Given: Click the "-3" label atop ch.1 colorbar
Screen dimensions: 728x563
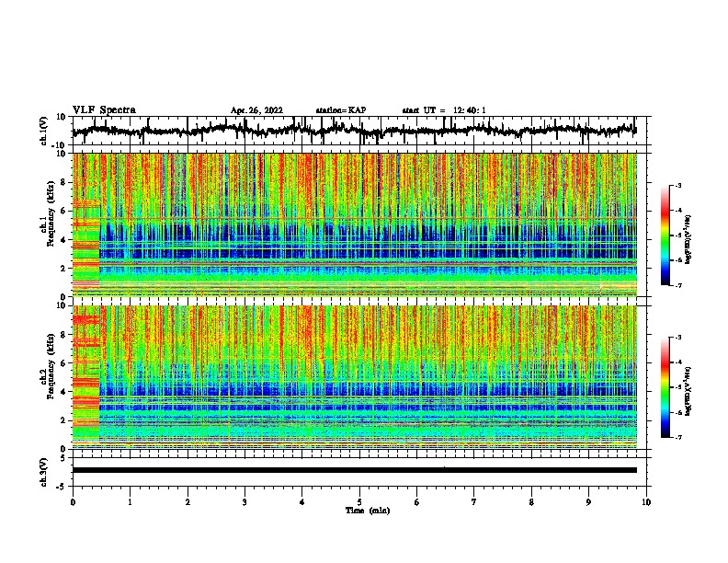Looking at the screenshot, I should click(x=678, y=185).
